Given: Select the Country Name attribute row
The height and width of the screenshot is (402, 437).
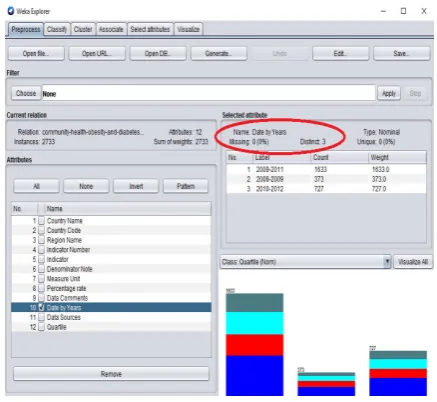Looking at the screenshot, I should [x=111, y=221].
